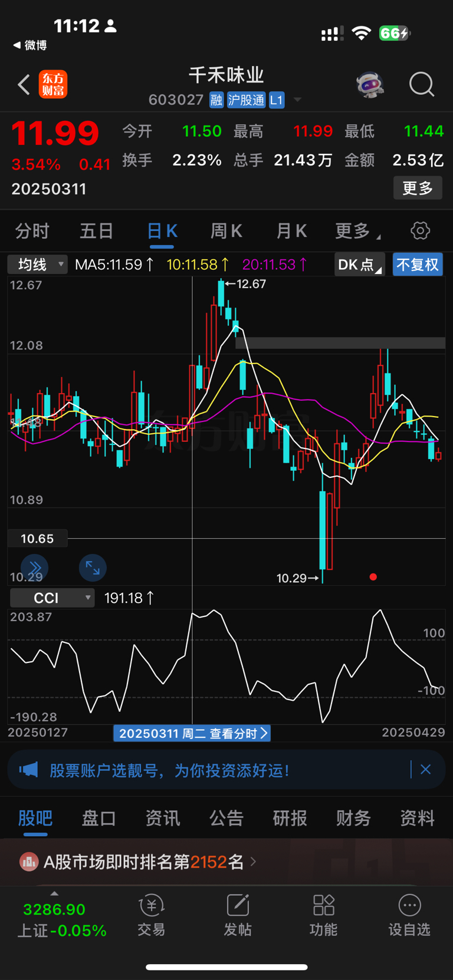Switch to 分时 chart tab
The height and width of the screenshot is (980, 453).
pos(32,231)
